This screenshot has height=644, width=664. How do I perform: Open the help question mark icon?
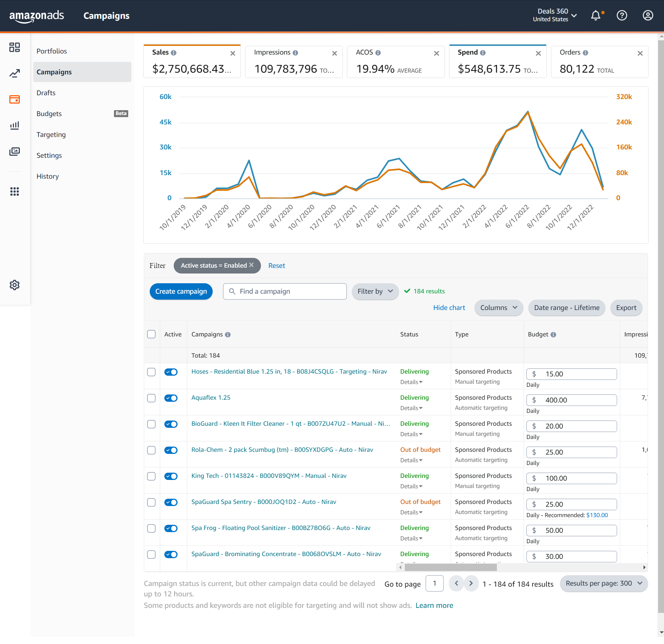pos(622,16)
